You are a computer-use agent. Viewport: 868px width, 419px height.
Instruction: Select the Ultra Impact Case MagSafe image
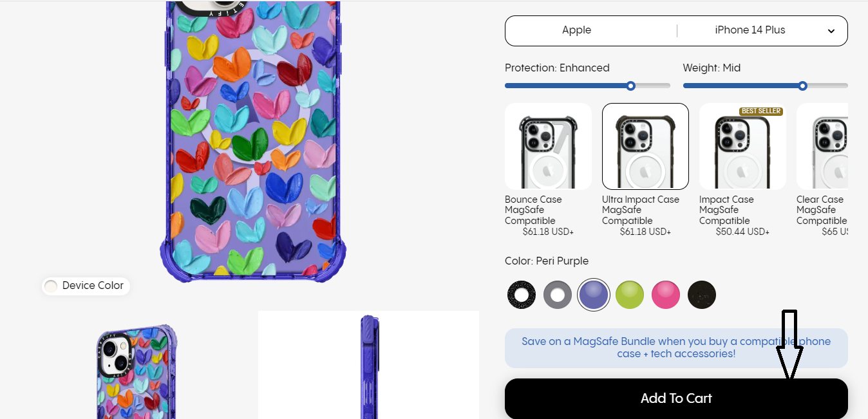click(645, 146)
